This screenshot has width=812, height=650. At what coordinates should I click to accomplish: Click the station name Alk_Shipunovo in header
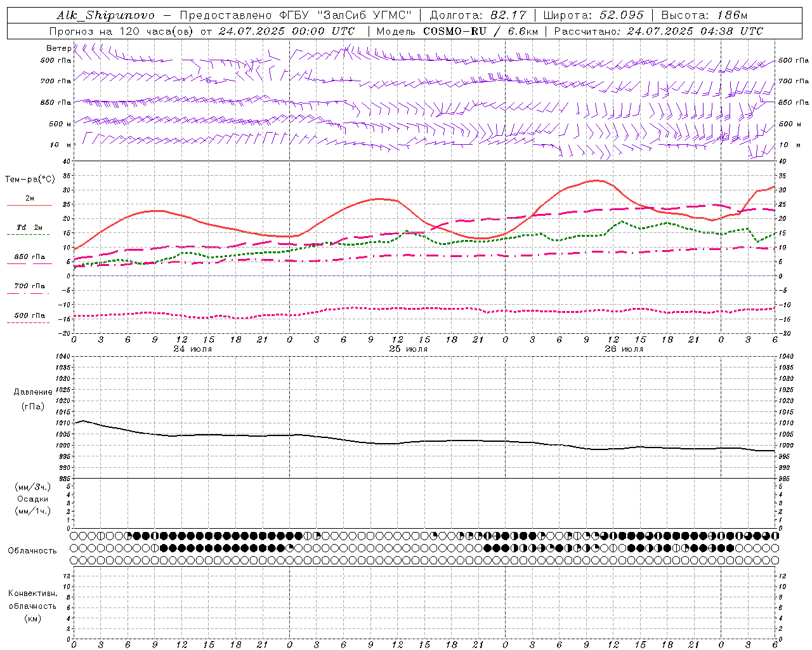point(105,15)
